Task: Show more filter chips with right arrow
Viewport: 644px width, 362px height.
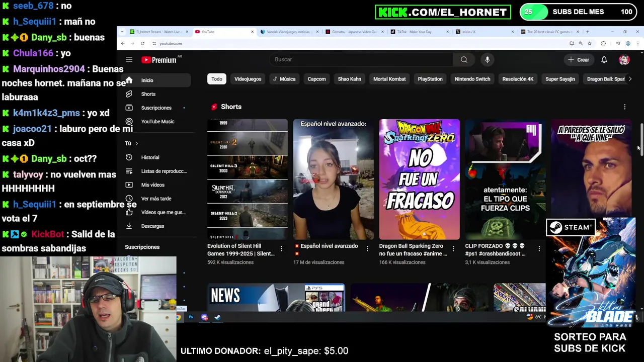Action: 630,79
